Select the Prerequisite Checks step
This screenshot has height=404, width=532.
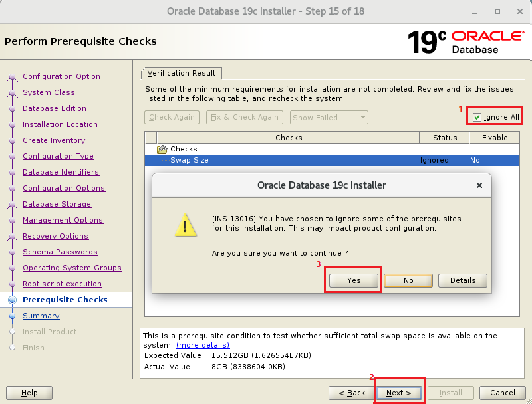click(65, 300)
